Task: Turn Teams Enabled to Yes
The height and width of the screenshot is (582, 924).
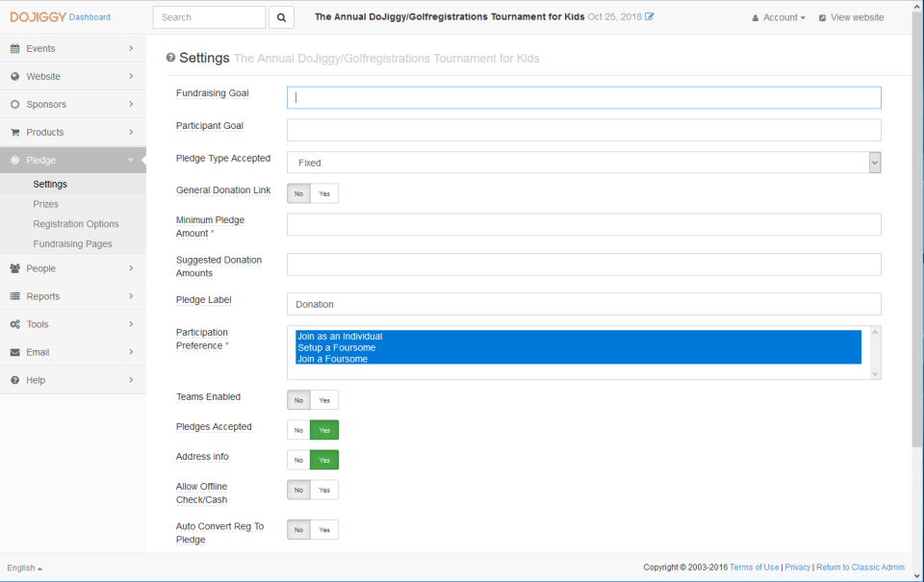Action: click(x=324, y=400)
